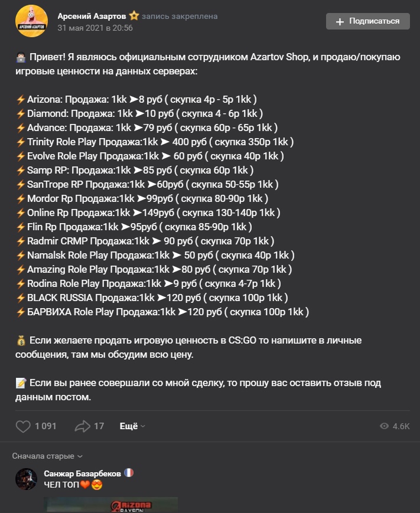Like the post with the heart icon
The height and width of the screenshot is (513, 420).
[23, 426]
